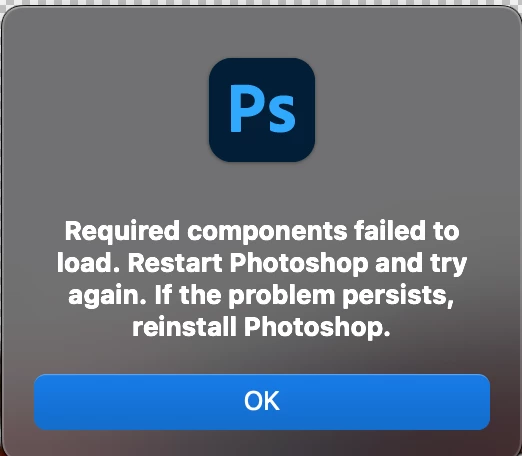522x456 pixels.
Task: Click the 'OK' label text on blue button
Action: (262, 401)
